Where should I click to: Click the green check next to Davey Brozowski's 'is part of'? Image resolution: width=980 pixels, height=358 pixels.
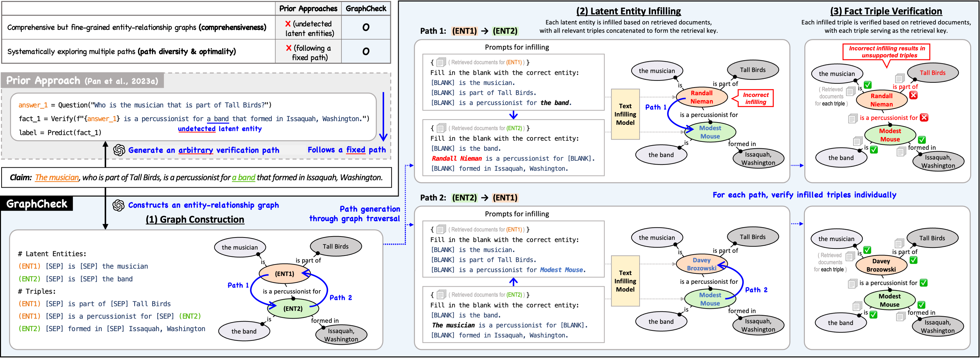pyautogui.click(x=913, y=260)
